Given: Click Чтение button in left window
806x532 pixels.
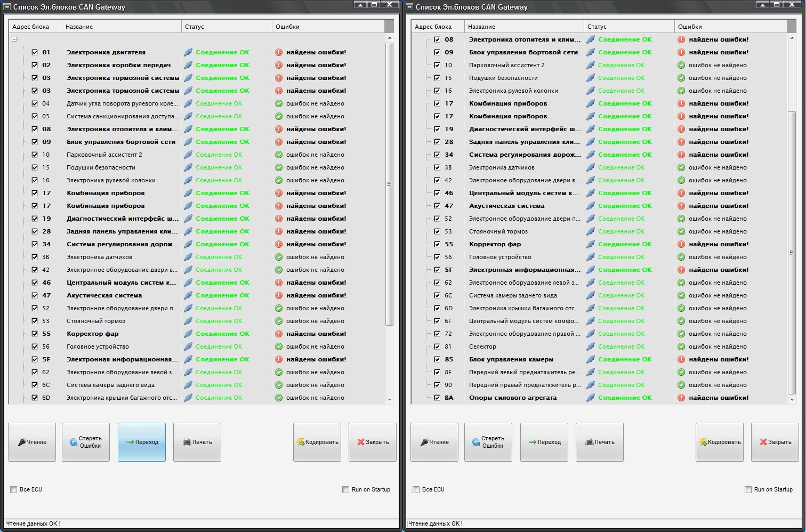Looking at the screenshot, I should pos(32,442).
